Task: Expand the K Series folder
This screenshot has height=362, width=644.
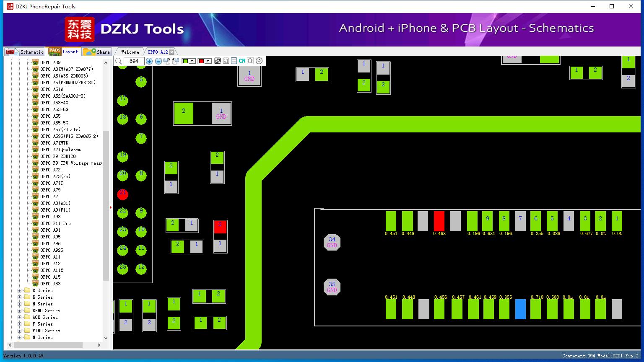Action: pos(20,297)
